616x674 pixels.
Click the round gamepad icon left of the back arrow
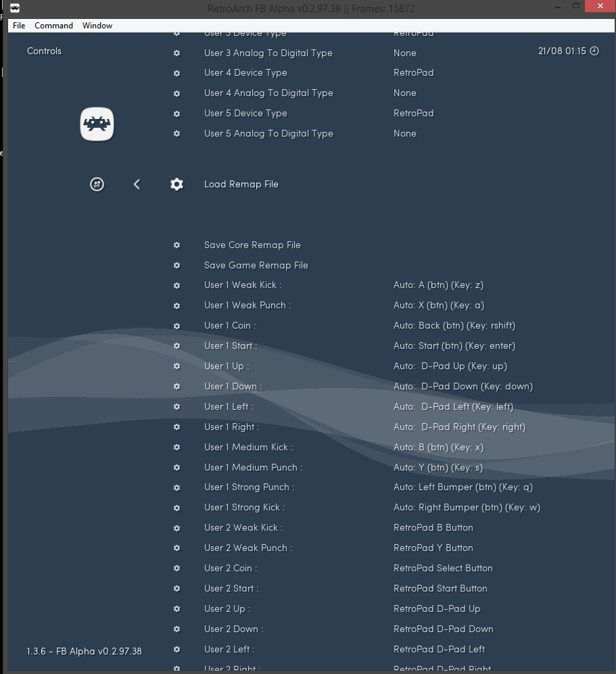(x=97, y=185)
